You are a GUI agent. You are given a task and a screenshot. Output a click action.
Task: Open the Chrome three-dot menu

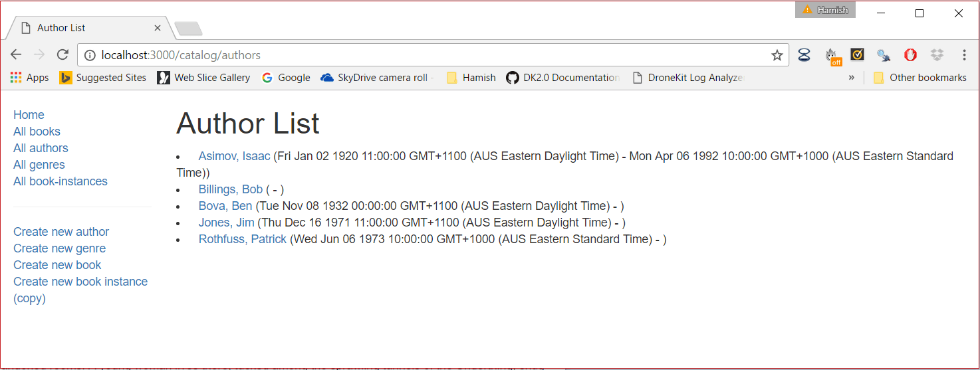click(x=964, y=55)
